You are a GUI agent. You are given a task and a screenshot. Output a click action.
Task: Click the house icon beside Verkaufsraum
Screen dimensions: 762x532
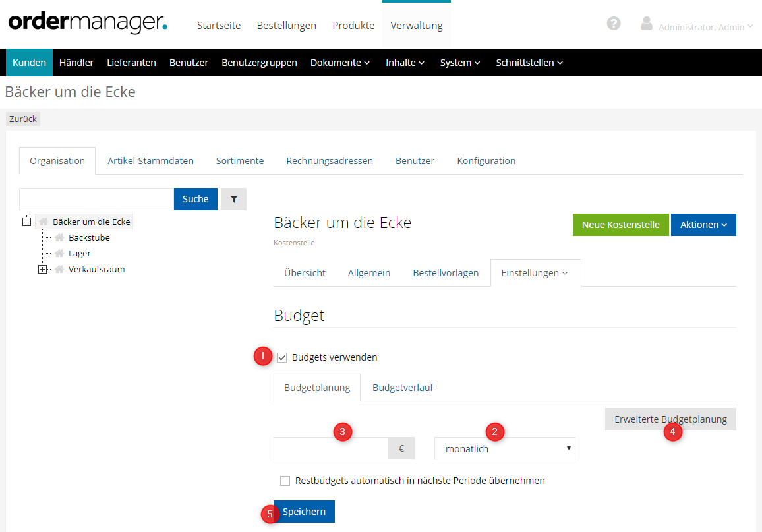(x=59, y=270)
